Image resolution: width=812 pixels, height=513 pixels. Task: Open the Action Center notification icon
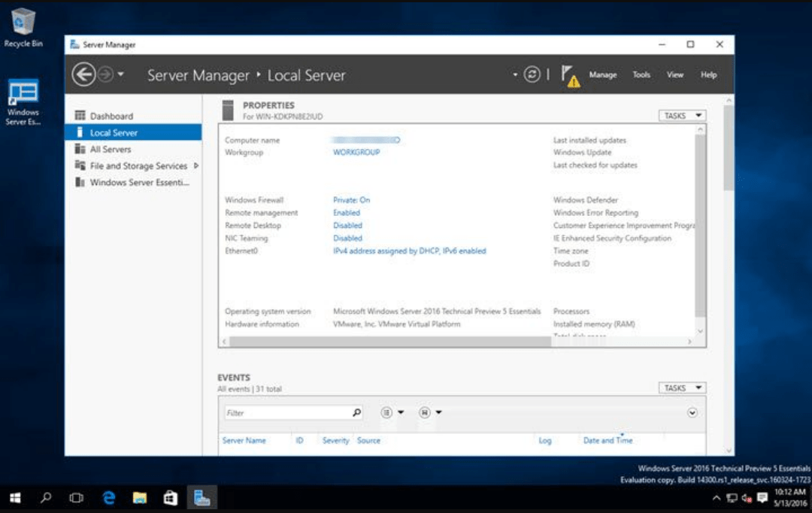(762, 498)
